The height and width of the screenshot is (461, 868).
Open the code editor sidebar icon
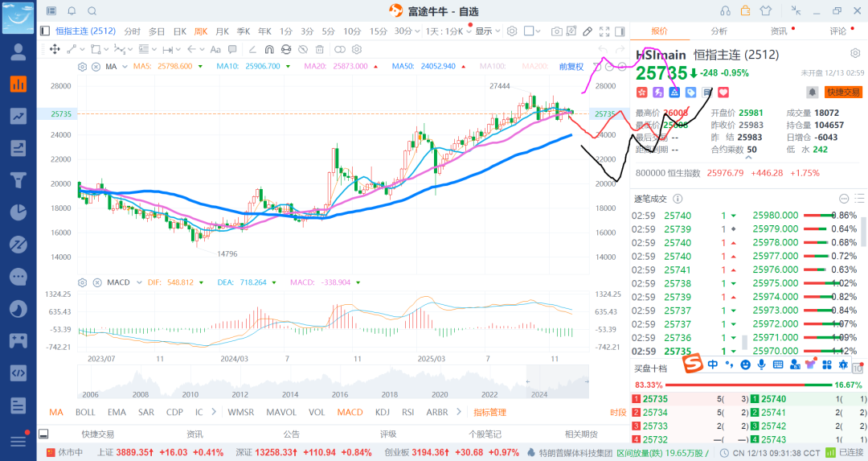pos(18,373)
